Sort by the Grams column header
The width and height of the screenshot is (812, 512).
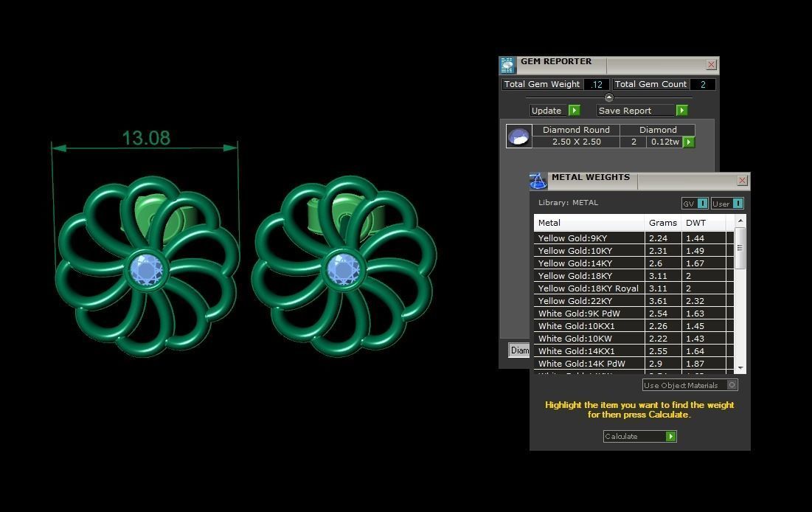click(663, 223)
